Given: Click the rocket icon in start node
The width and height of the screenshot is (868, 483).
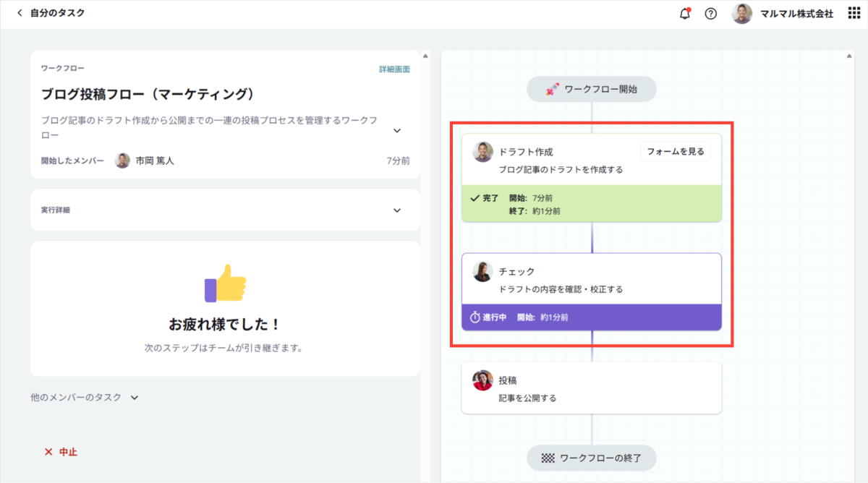Looking at the screenshot, I should tap(552, 90).
